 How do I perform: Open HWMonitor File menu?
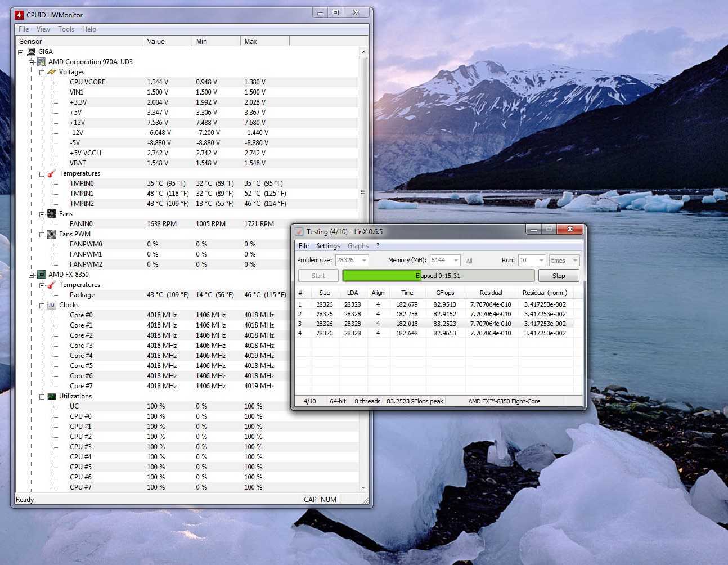pos(24,29)
